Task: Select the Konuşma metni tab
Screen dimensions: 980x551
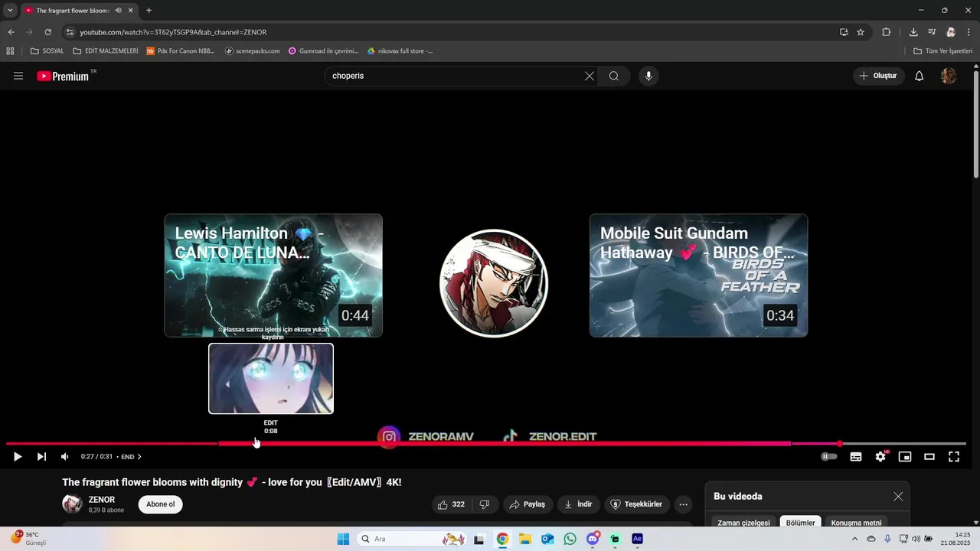Action: point(856,523)
